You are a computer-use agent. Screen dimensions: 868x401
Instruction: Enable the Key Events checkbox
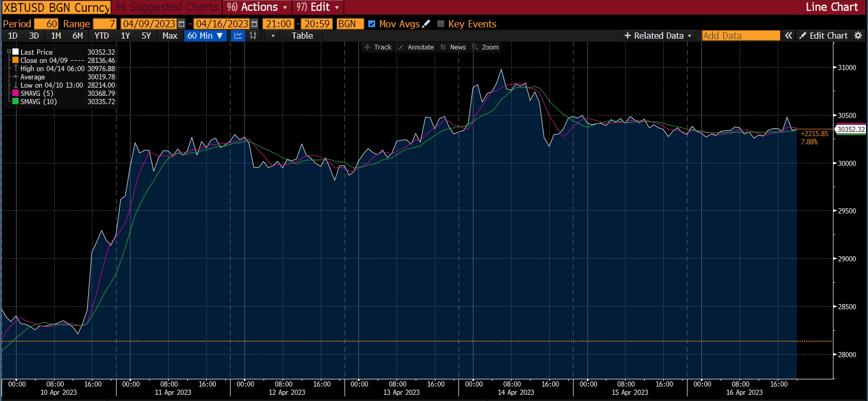click(x=440, y=24)
